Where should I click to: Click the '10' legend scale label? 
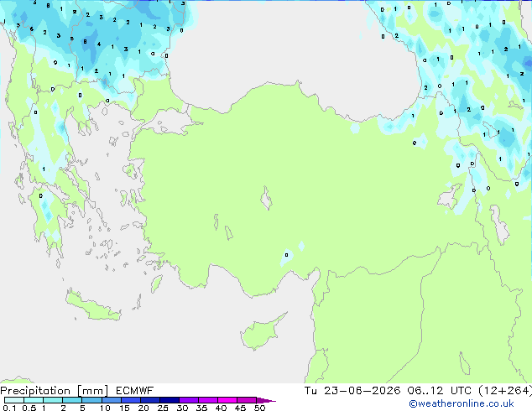tap(105, 408)
